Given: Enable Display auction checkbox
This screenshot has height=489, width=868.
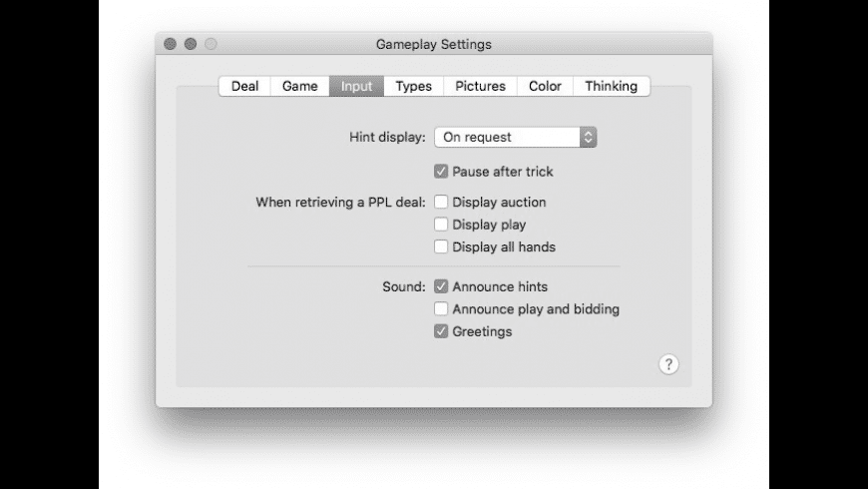Looking at the screenshot, I should tap(441, 202).
